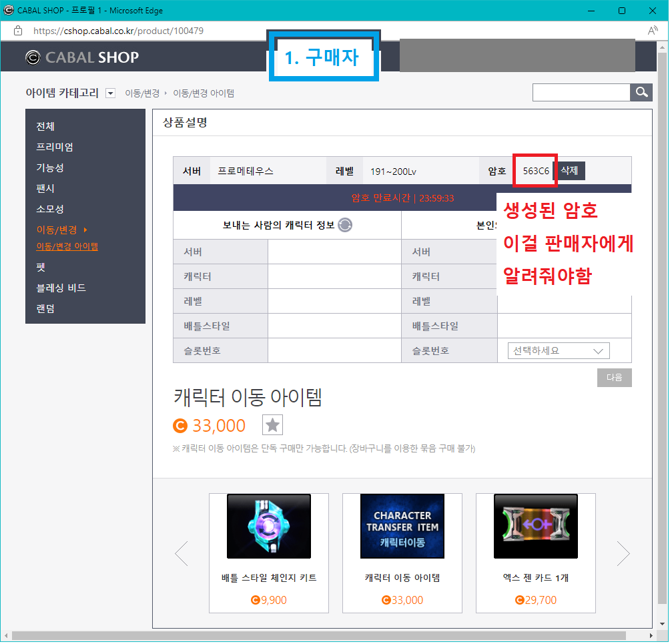Image resolution: width=672 pixels, height=644 pixels.
Task: Open 이동/변경 아이템 subcategory link
Action: click(x=67, y=247)
